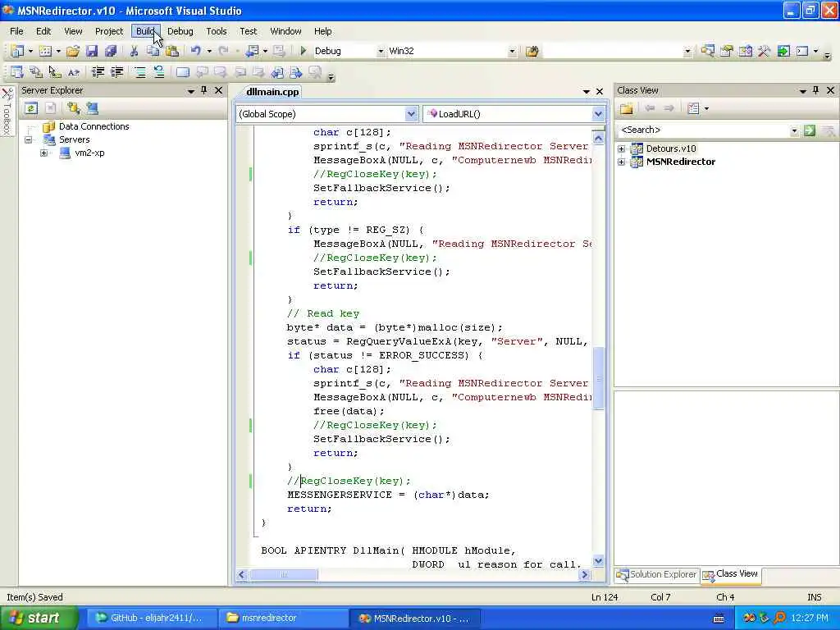Screen dimensions: 840x630
Task: Click the editor horizontal scrollbar thumb
Action: coord(284,575)
